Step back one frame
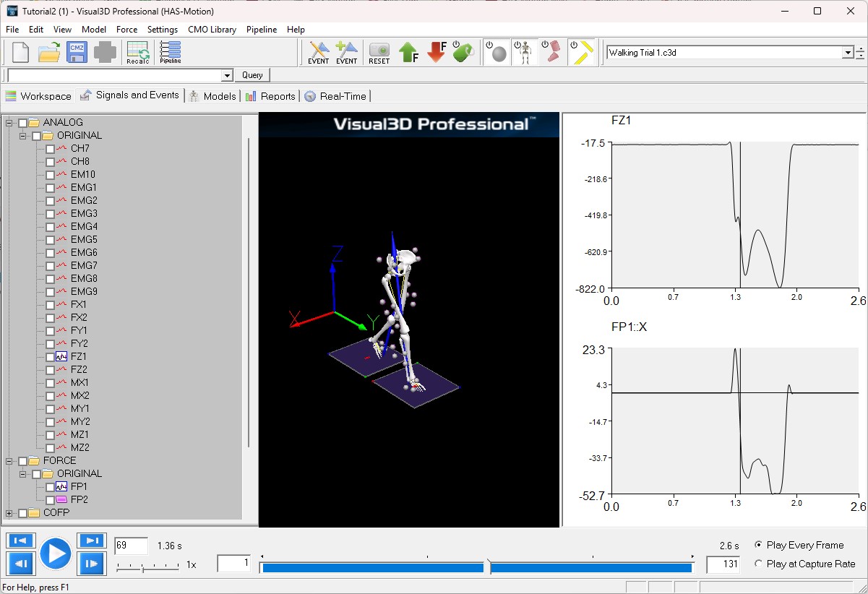 pyautogui.click(x=21, y=564)
